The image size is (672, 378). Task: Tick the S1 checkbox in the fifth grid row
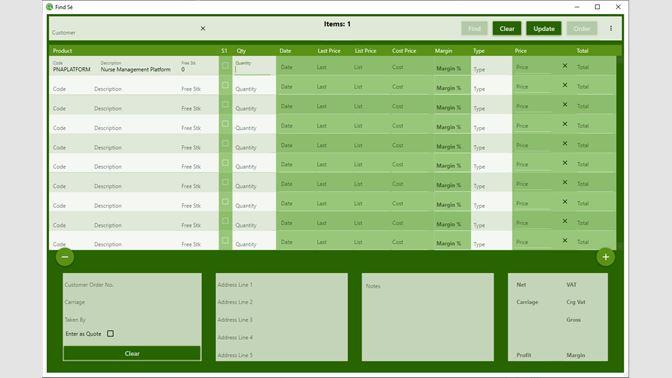(x=225, y=143)
